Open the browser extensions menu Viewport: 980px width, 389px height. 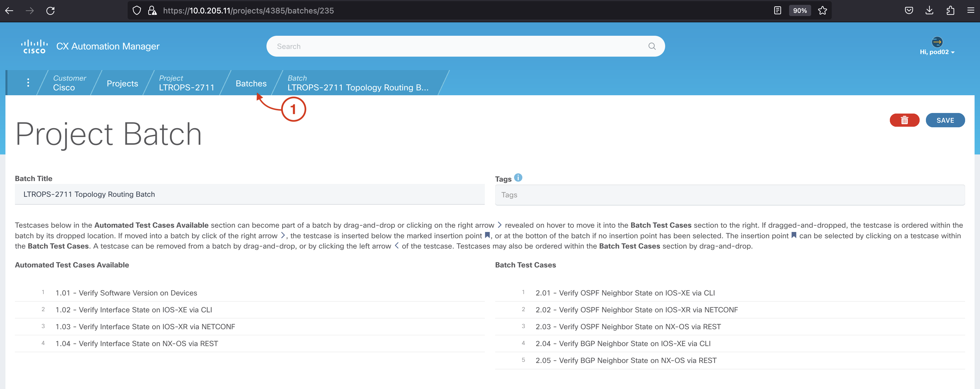point(950,11)
